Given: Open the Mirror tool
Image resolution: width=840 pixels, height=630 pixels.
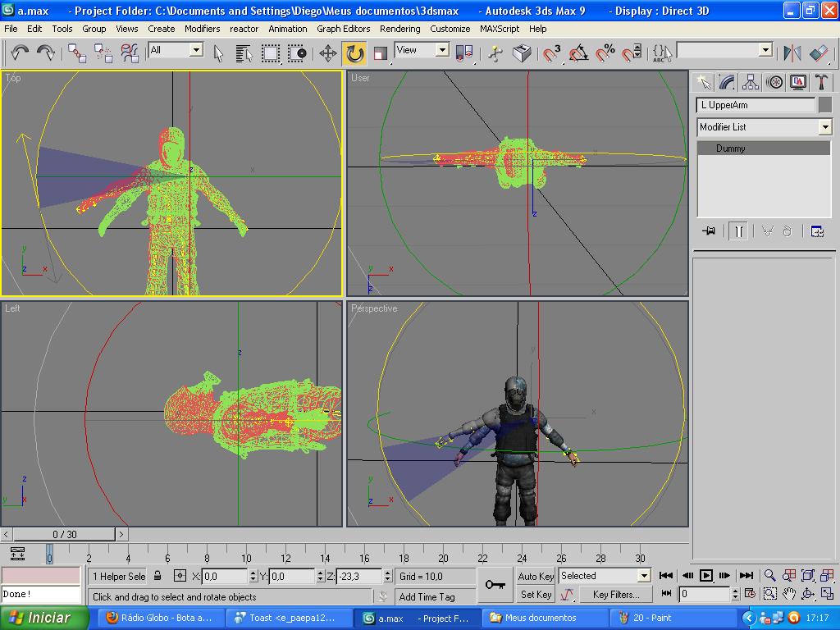Looking at the screenshot, I should (792, 53).
